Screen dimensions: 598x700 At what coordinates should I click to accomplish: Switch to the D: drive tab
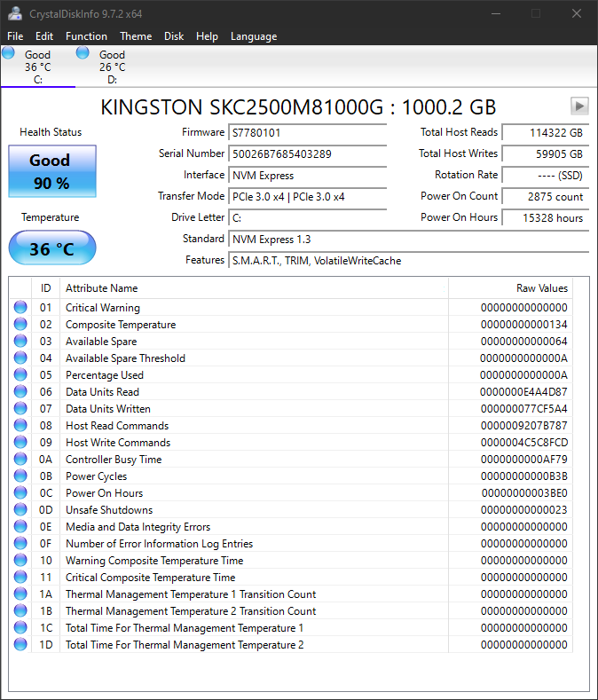point(112,67)
